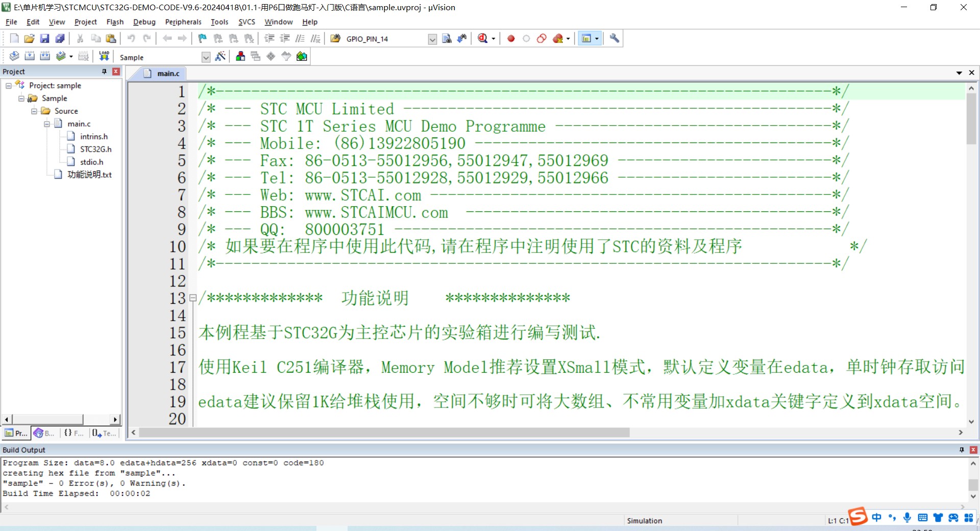Open Configuration wrench icon
The image size is (980, 531).
coord(615,38)
